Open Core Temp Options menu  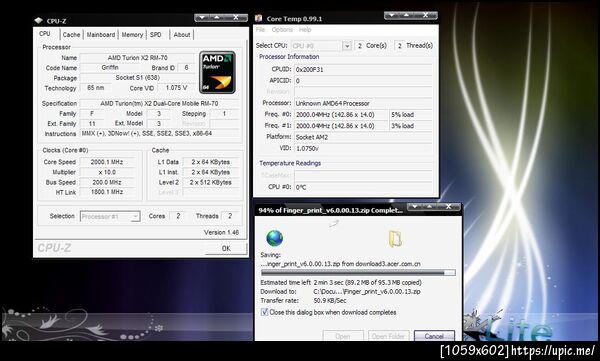(x=282, y=30)
